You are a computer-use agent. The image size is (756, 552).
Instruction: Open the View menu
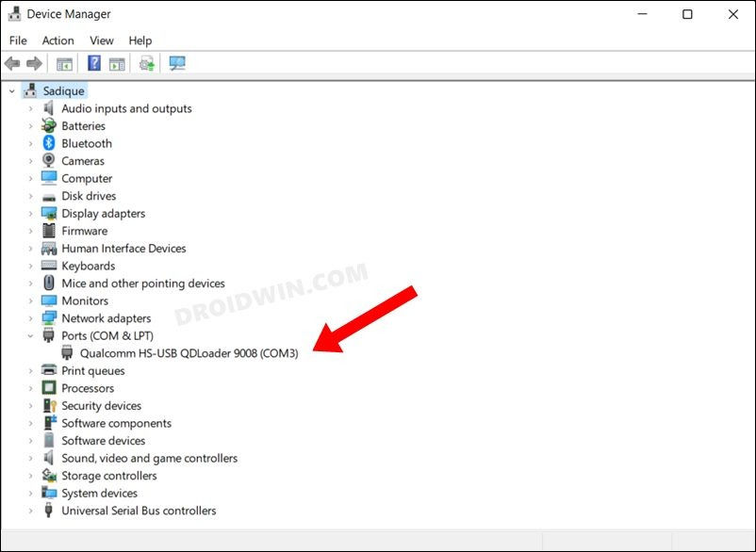(x=101, y=41)
